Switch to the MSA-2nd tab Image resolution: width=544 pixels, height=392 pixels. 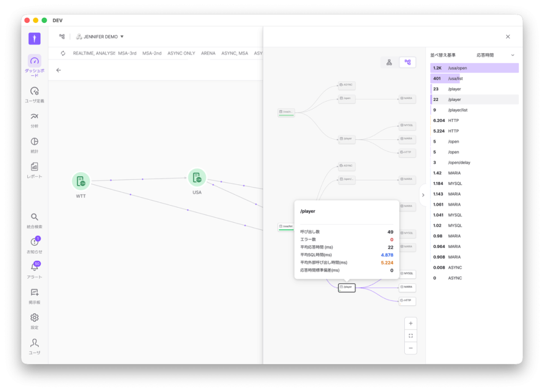(x=152, y=53)
